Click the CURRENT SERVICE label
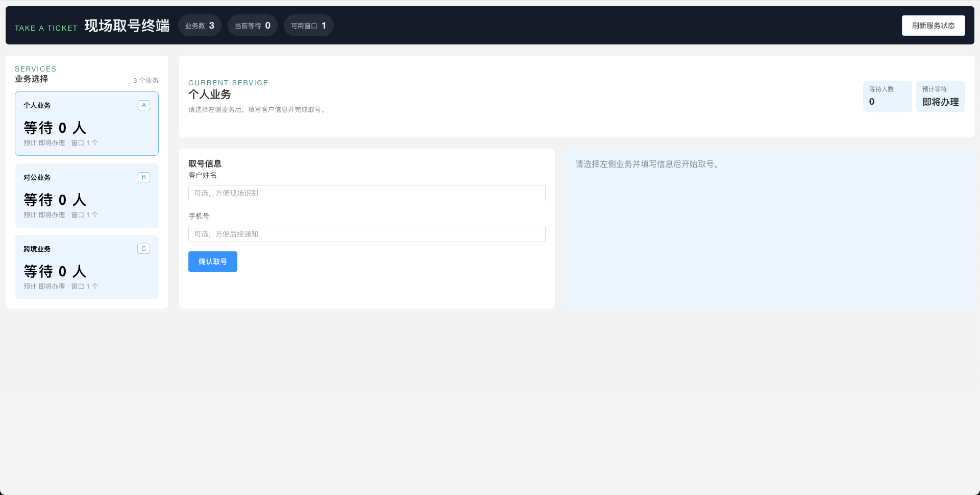The width and height of the screenshot is (980, 495). tap(228, 83)
